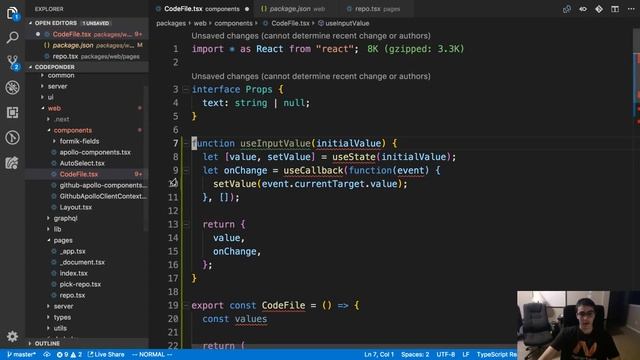Fold the return block at line 13

(x=186, y=224)
